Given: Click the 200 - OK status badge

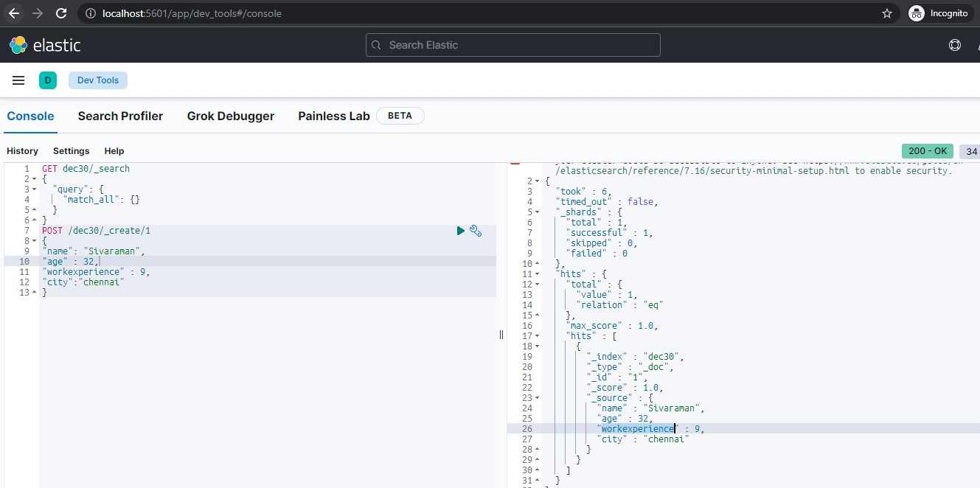Looking at the screenshot, I should tap(927, 150).
